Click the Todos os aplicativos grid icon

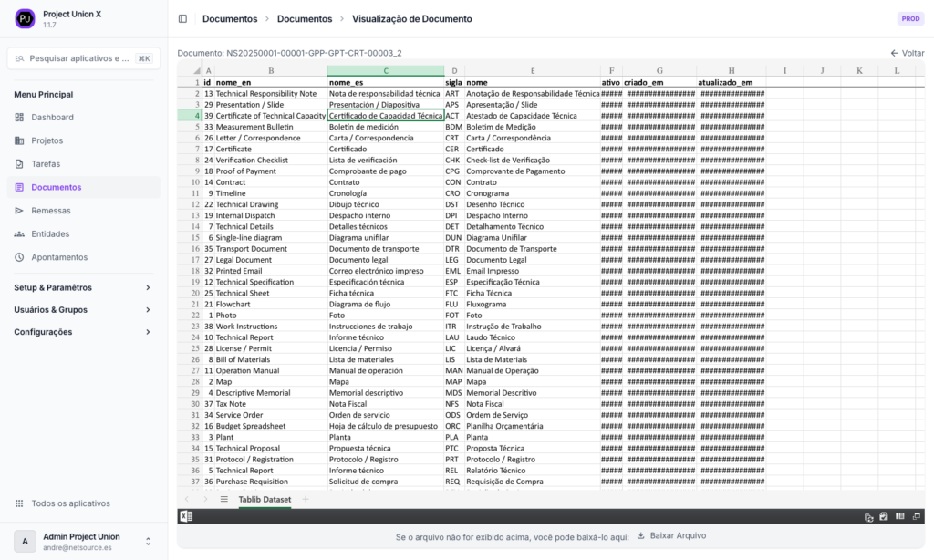pos(19,503)
